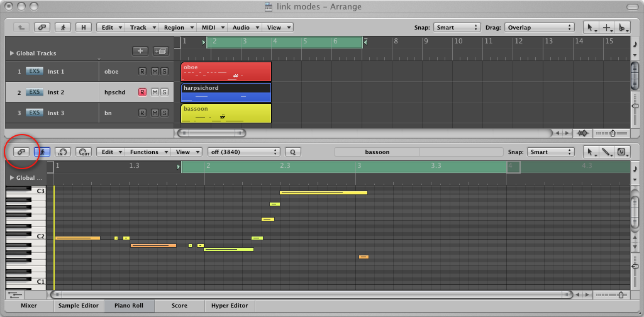
Task: Toggle Piano Roll Catch playhead button
Action: tap(42, 152)
